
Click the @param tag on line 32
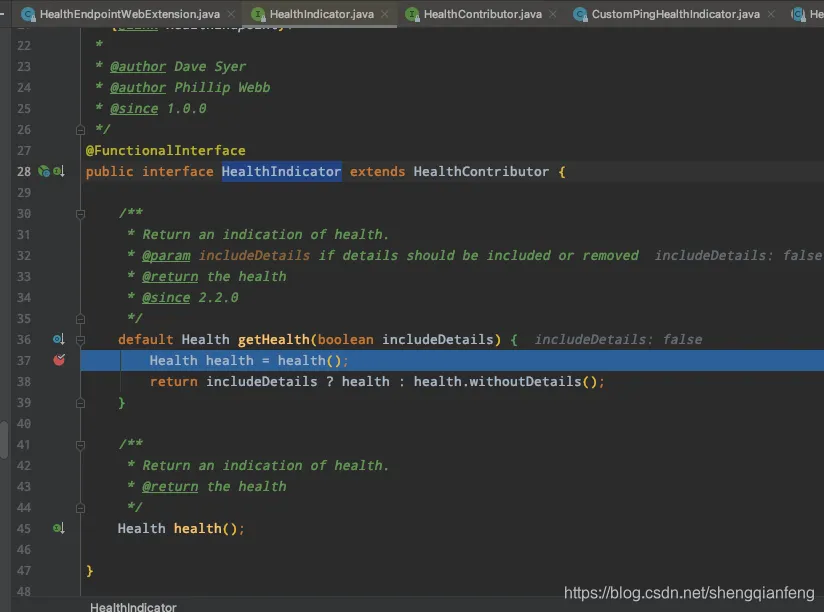[x=166, y=256]
